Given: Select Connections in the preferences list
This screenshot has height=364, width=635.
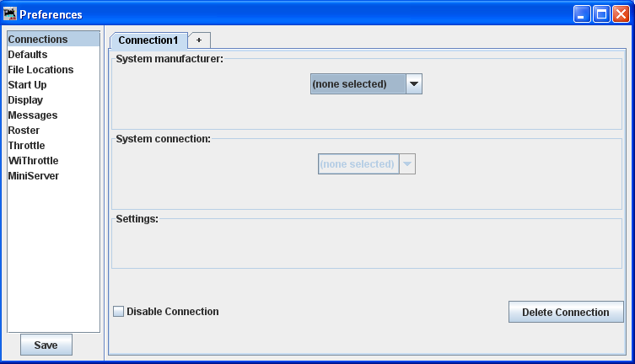Looking at the screenshot, I should click(38, 40).
